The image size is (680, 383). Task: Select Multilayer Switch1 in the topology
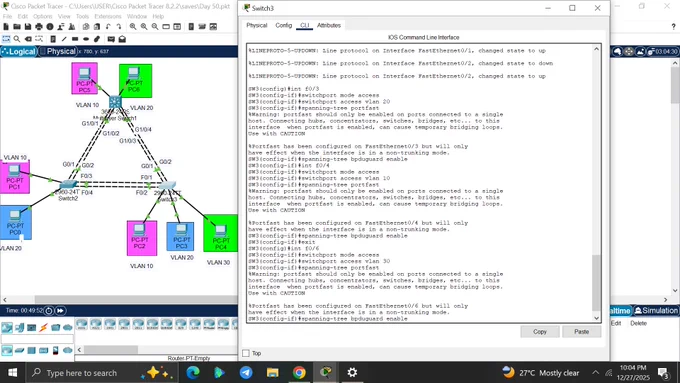[x=115, y=102]
